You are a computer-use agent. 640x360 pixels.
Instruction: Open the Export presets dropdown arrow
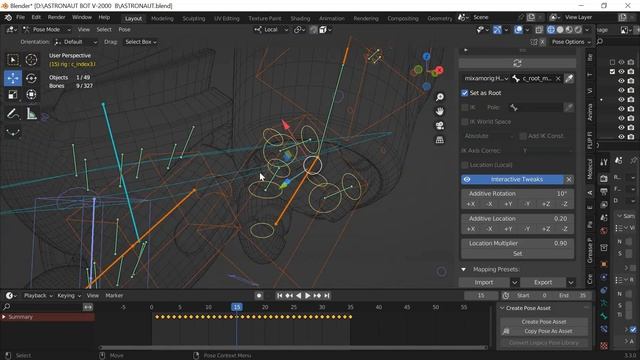coord(571,282)
